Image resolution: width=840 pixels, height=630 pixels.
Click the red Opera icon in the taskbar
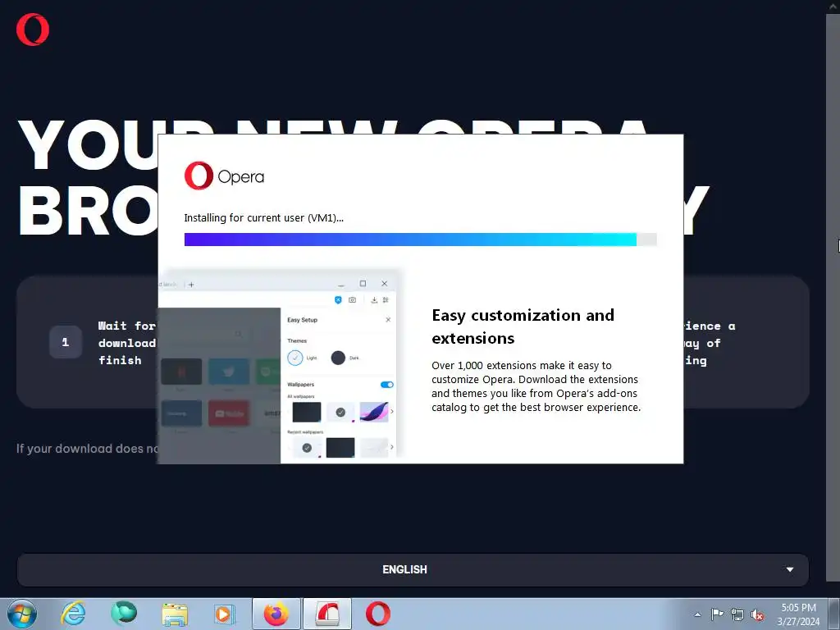[x=378, y=614]
